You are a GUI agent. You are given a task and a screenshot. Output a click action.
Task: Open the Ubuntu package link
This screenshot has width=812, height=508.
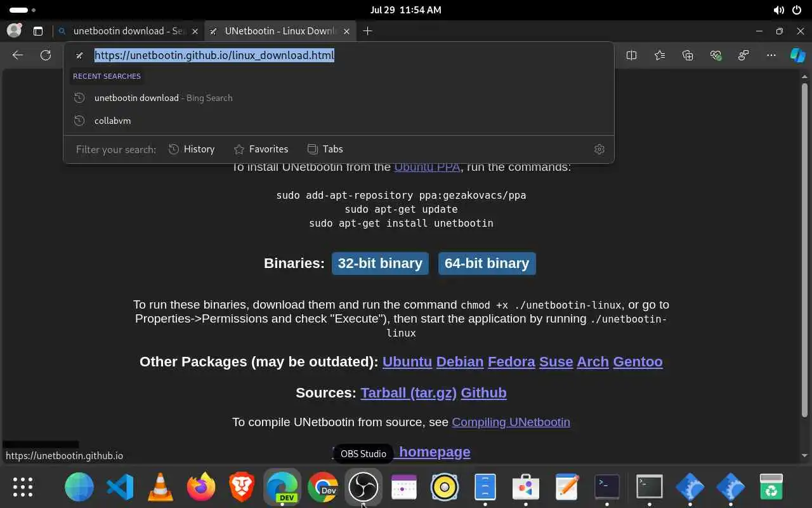click(407, 362)
